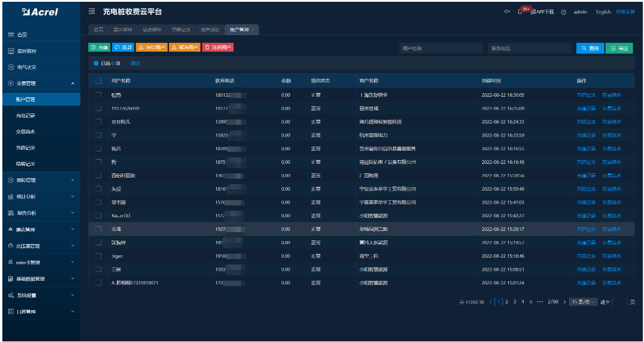Check the row for merchant 田州古城
Viewport: 644px width, 342px height.
pyautogui.click(x=98, y=109)
